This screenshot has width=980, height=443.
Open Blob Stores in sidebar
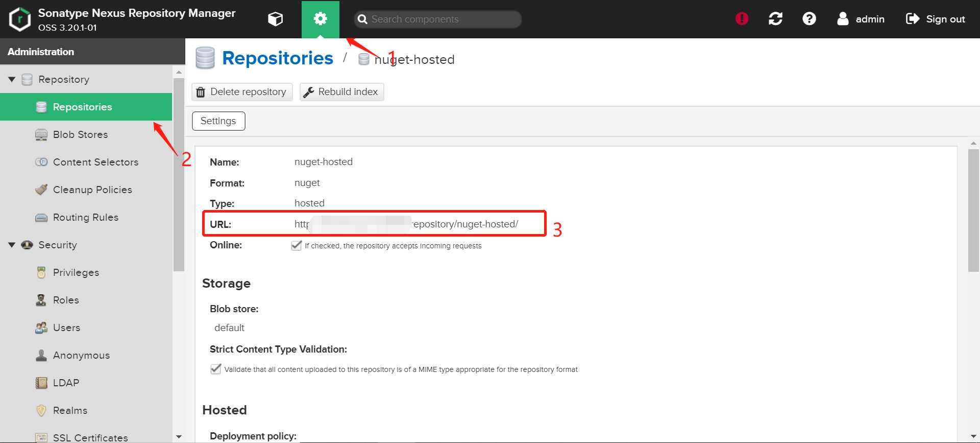click(86, 134)
